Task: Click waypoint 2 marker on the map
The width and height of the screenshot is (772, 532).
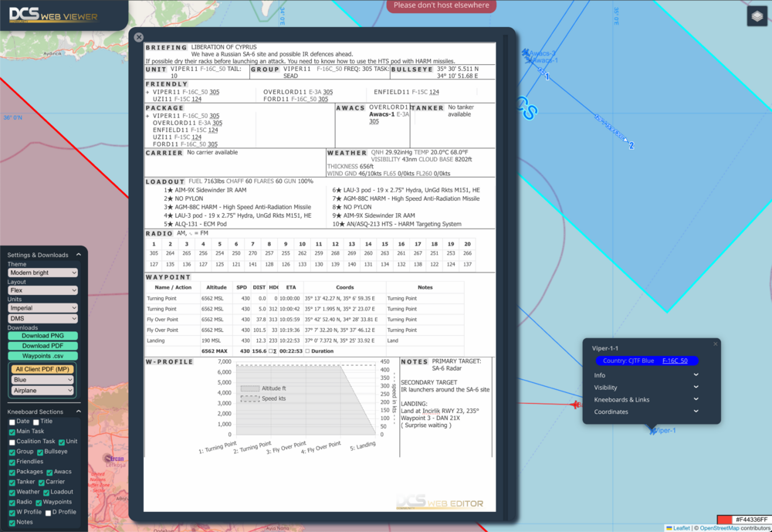Action: (x=631, y=145)
